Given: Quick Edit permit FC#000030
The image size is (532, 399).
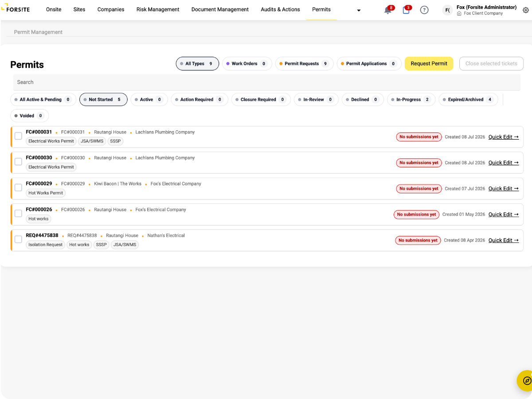Looking at the screenshot, I should 504,163.
